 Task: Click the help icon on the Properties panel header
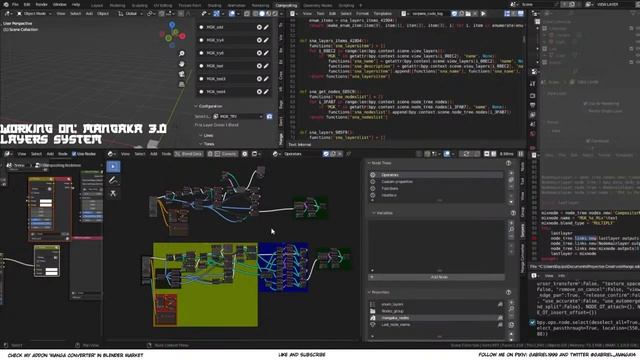(x=509, y=292)
